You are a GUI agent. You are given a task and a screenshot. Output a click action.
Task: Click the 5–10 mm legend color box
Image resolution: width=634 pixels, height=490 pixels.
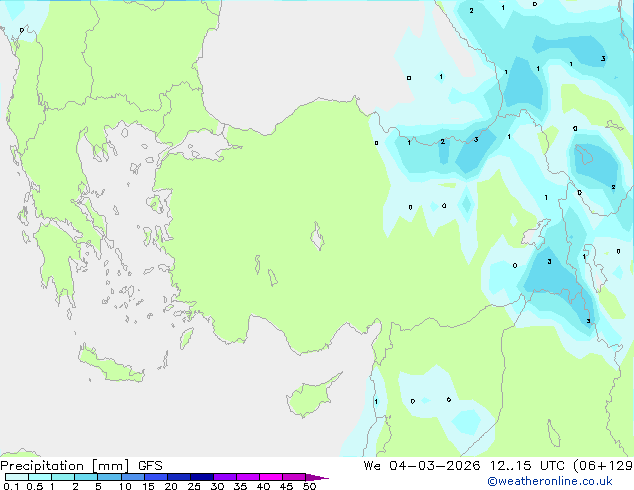point(110,477)
